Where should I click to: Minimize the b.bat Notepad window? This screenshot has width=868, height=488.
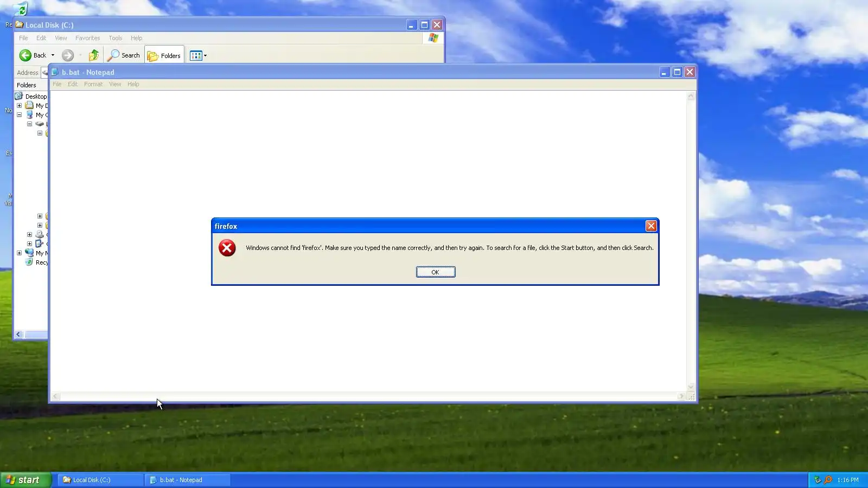(x=665, y=72)
